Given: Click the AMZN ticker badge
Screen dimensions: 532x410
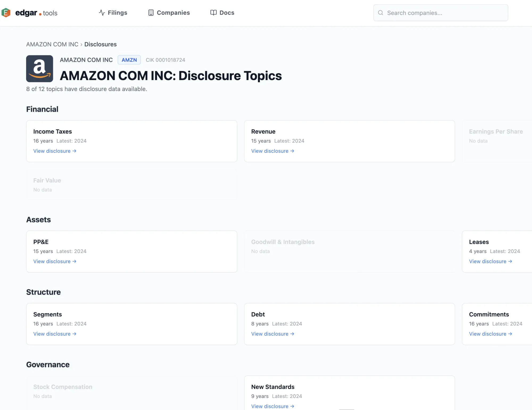Looking at the screenshot, I should click(129, 60).
